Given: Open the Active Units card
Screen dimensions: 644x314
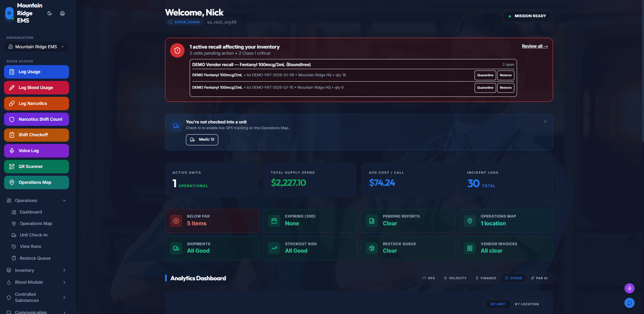Looking at the screenshot, I should coord(212,180).
